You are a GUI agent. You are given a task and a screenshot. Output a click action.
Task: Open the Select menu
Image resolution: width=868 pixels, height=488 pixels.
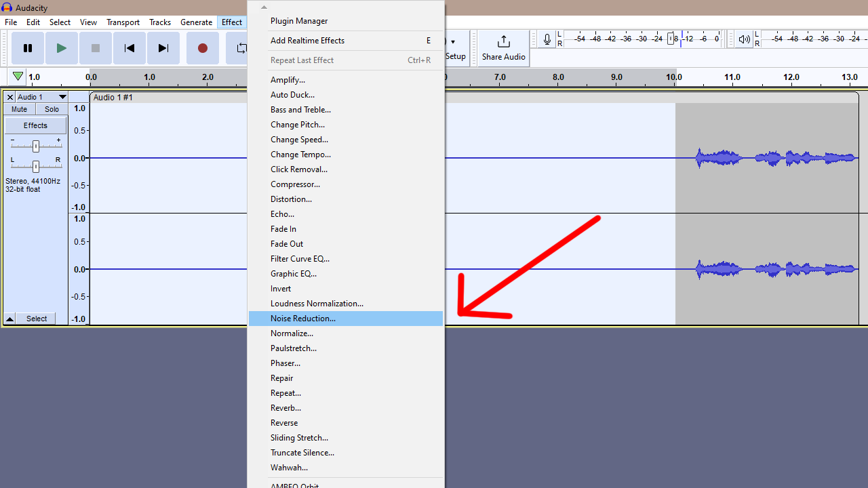pyautogui.click(x=60, y=22)
